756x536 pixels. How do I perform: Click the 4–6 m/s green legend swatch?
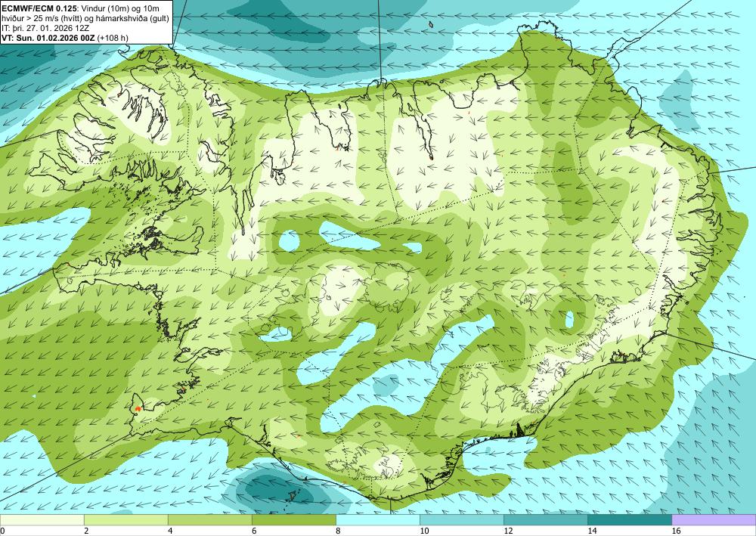click(x=209, y=520)
